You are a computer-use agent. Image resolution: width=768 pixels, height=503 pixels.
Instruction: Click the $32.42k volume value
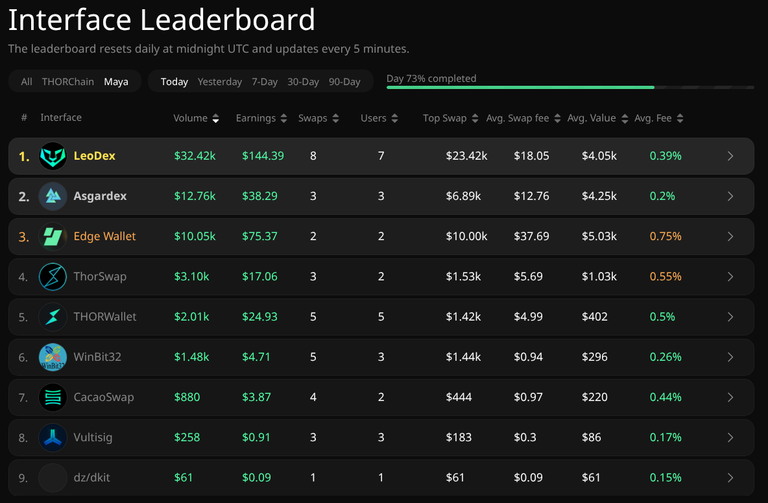coord(194,156)
